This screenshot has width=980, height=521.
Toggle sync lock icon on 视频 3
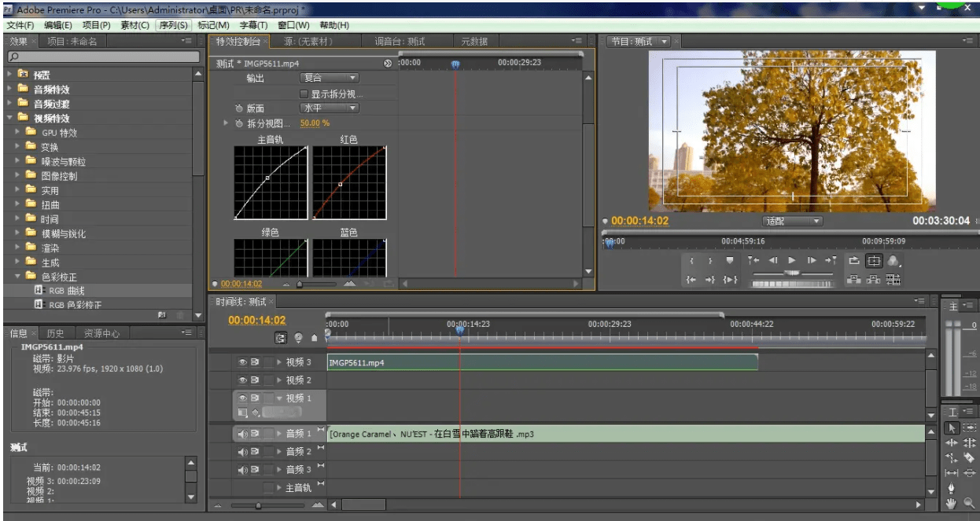coord(255,362)
